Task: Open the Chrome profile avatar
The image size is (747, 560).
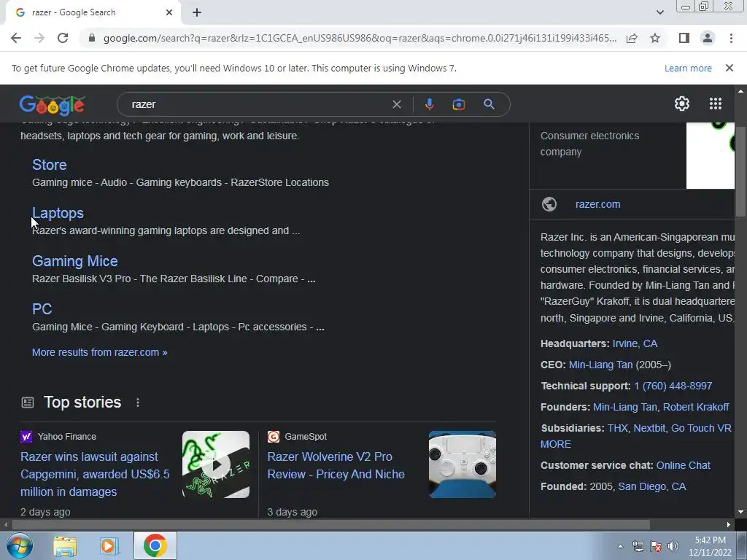Action: 708,38
